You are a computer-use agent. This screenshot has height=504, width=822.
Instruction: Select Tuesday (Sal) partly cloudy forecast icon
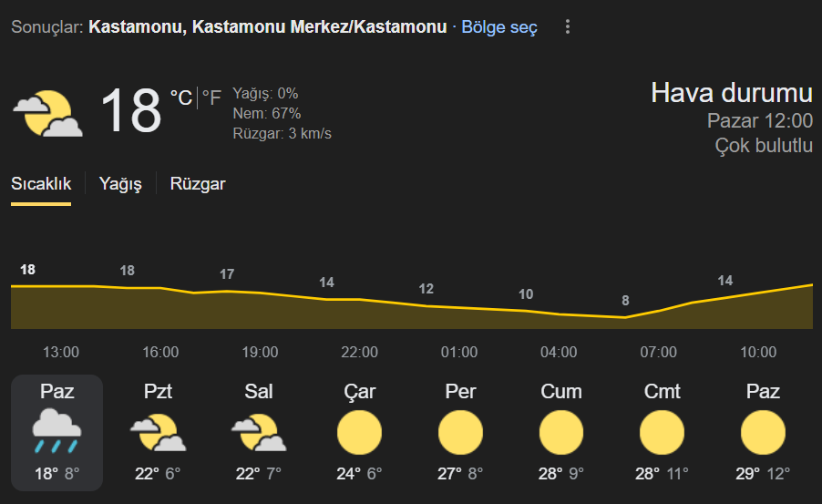click(259, 433)
